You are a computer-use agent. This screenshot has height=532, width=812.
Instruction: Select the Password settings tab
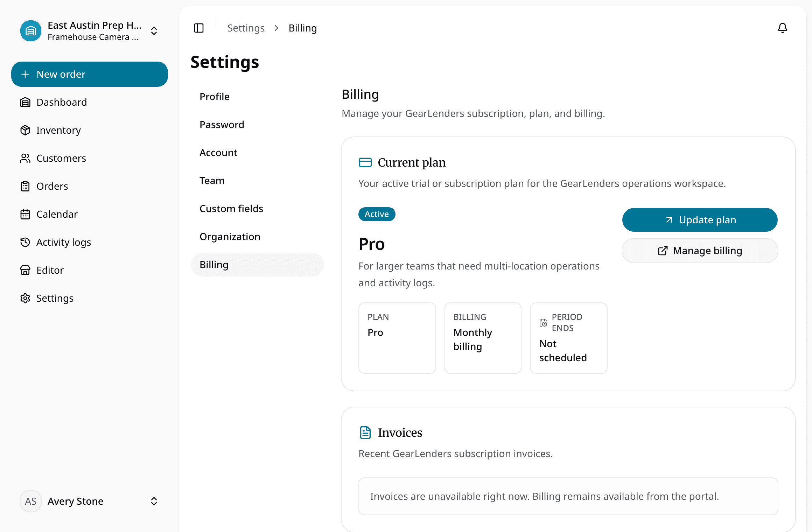257,125
